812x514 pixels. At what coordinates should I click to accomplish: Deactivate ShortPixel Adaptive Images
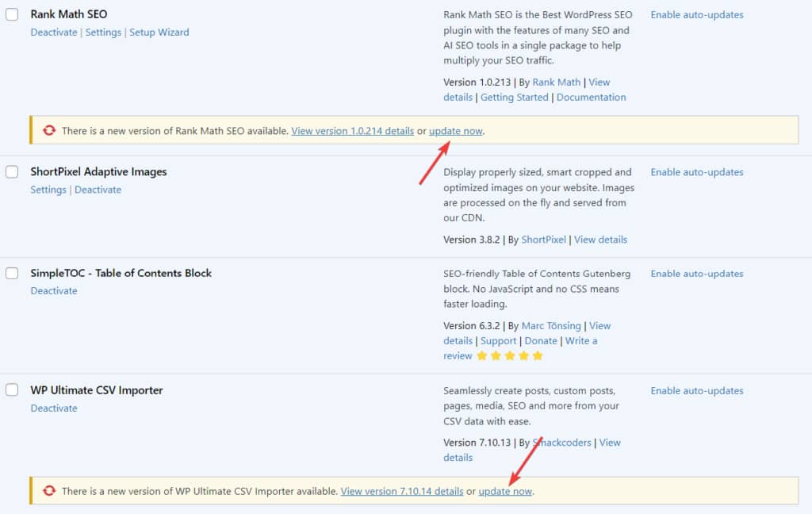click(x=98, y=190)
